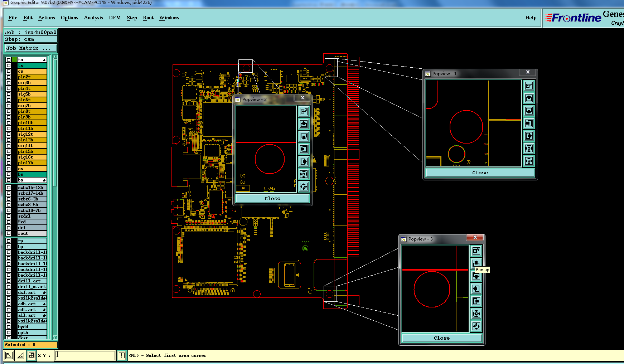Open the DFM menu

pyautogui.click(x=115, y=18)
